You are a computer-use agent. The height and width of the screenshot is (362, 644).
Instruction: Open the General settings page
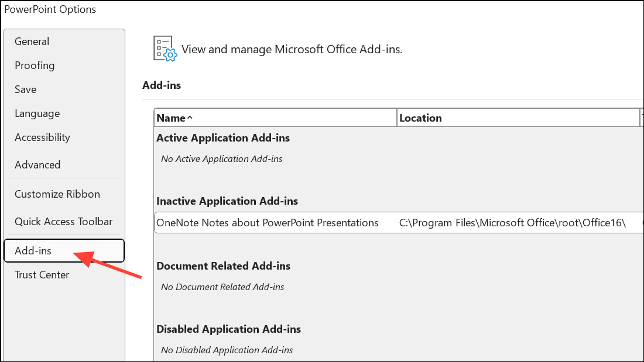pyautogui.click(x=32, y=42)
